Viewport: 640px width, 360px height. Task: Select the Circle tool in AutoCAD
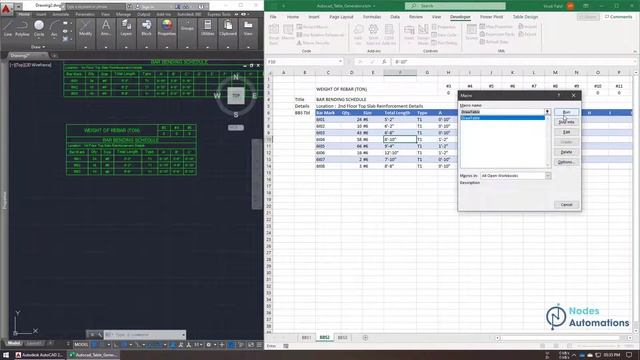pyautogui.click(x=39, y=29)
